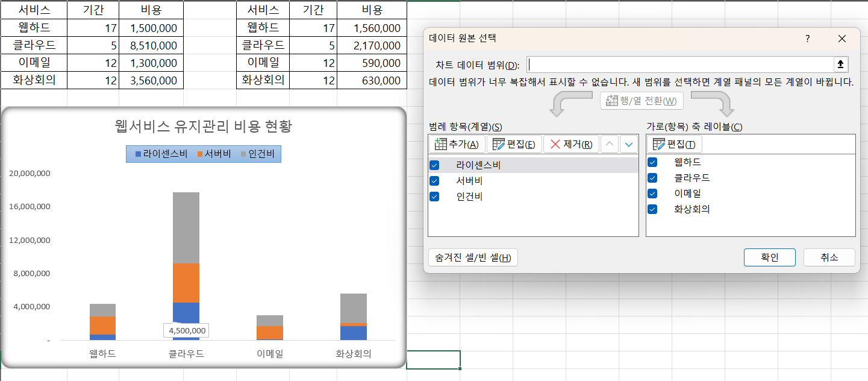
Task: Move series up with the up arrow
Action: click(610, 144)
